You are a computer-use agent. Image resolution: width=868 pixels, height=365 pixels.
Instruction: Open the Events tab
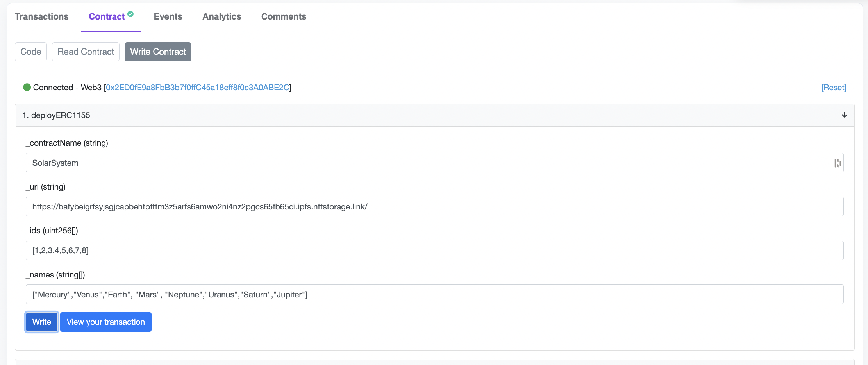tap(168, 17)
